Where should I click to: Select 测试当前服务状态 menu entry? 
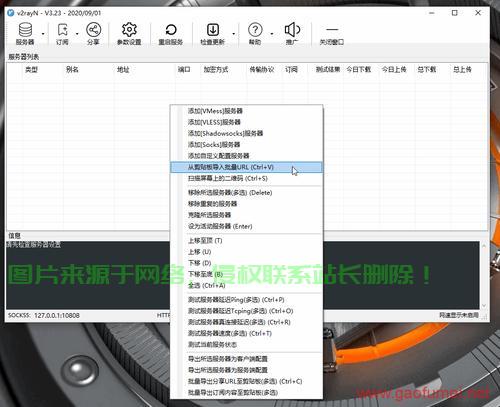[246, 345]
